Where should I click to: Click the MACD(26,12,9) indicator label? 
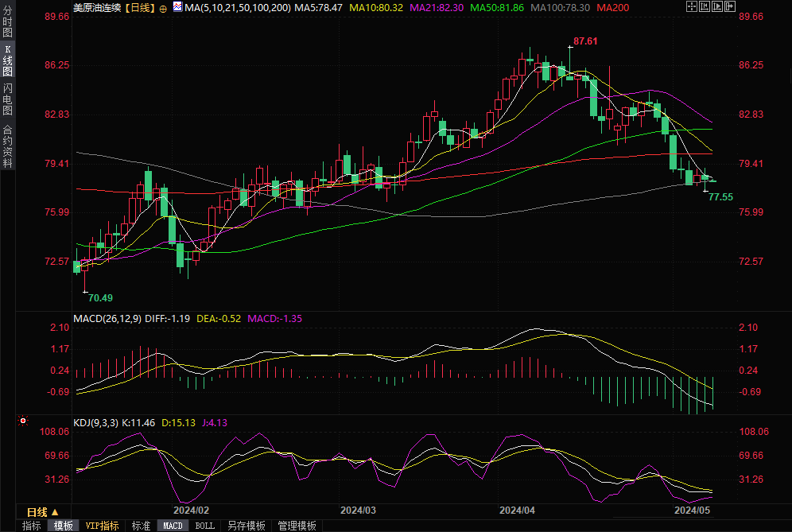[x=107, y=318]
